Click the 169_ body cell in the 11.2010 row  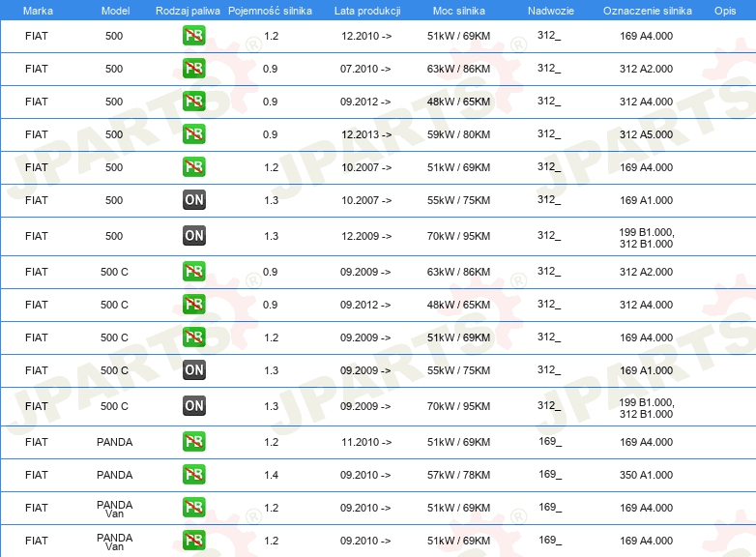pyautogui.click(x=550, y=441)
